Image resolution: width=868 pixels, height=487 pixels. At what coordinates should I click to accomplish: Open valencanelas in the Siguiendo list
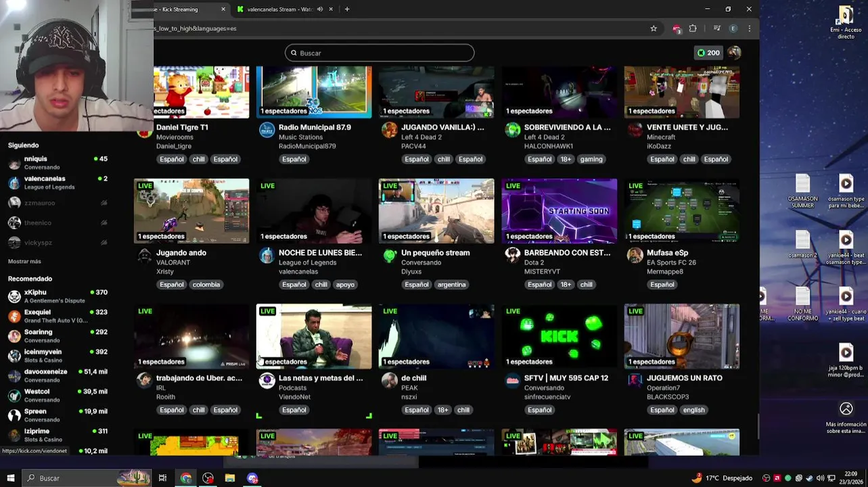tap(58, 183)
